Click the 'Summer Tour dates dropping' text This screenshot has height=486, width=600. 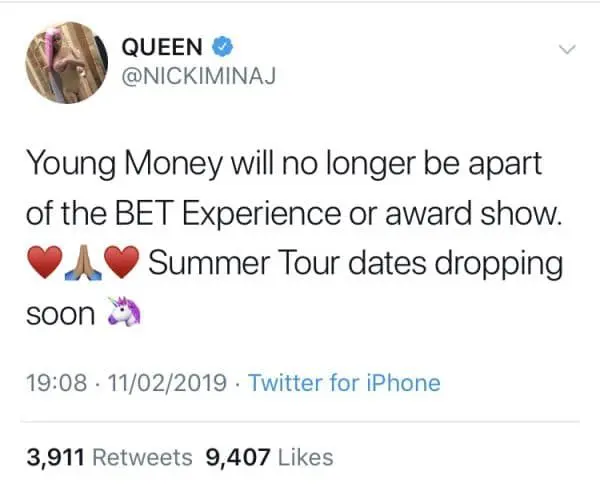(355, 264)
